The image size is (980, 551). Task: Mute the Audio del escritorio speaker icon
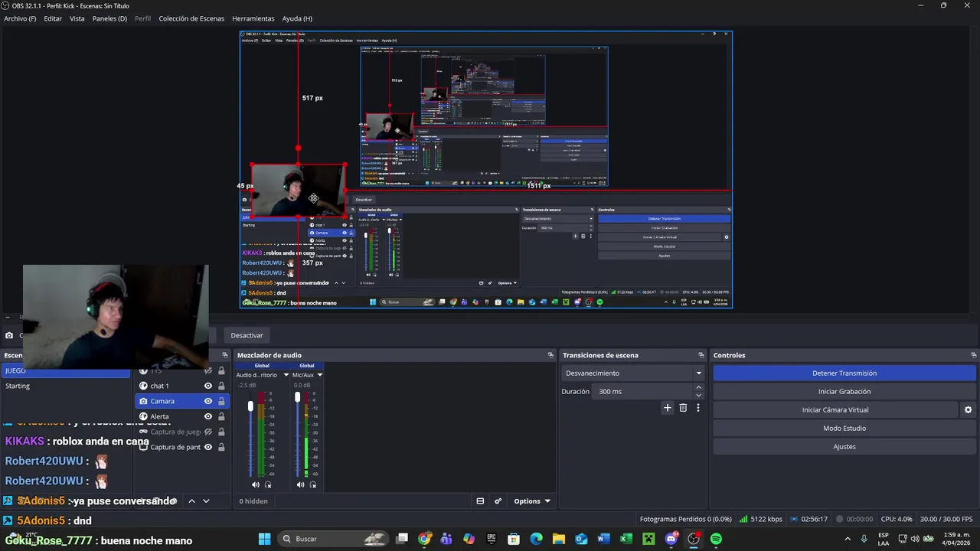coord(256,484)
